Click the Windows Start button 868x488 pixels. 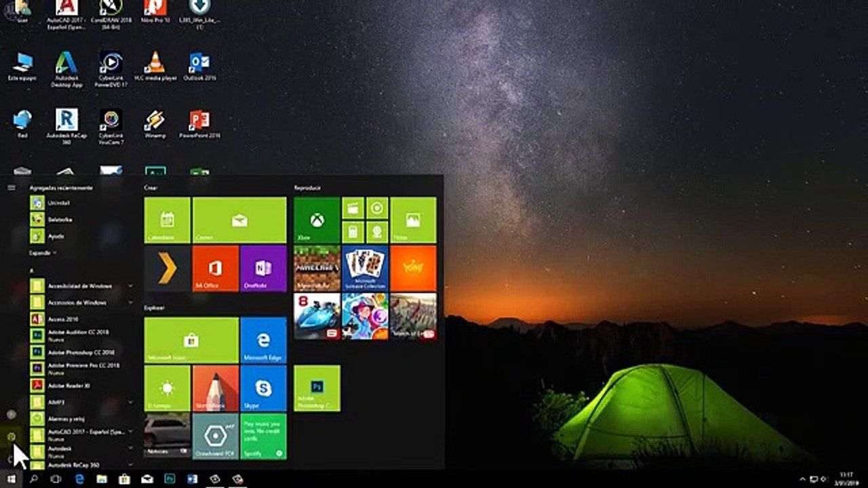[12, 479]
